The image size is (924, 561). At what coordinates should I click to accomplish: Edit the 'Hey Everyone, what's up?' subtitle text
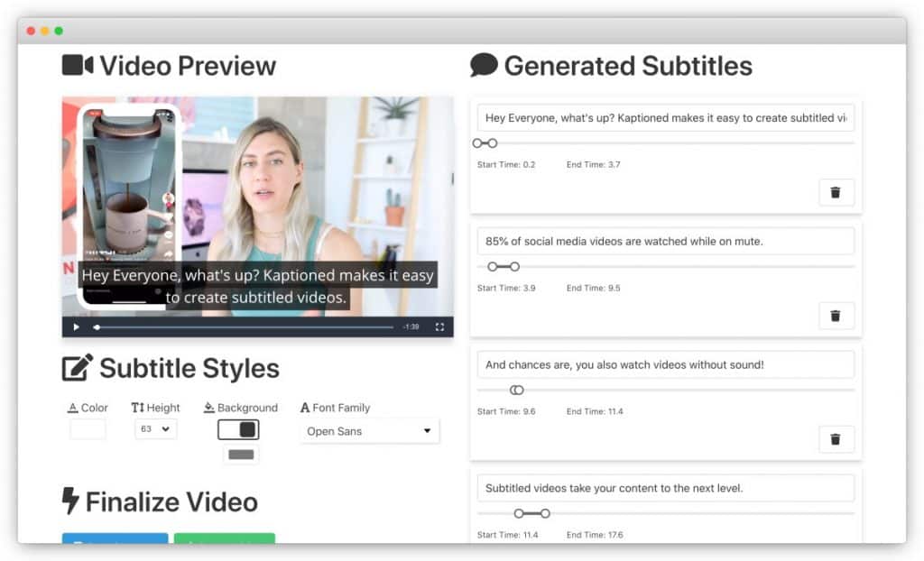point(665,118)
